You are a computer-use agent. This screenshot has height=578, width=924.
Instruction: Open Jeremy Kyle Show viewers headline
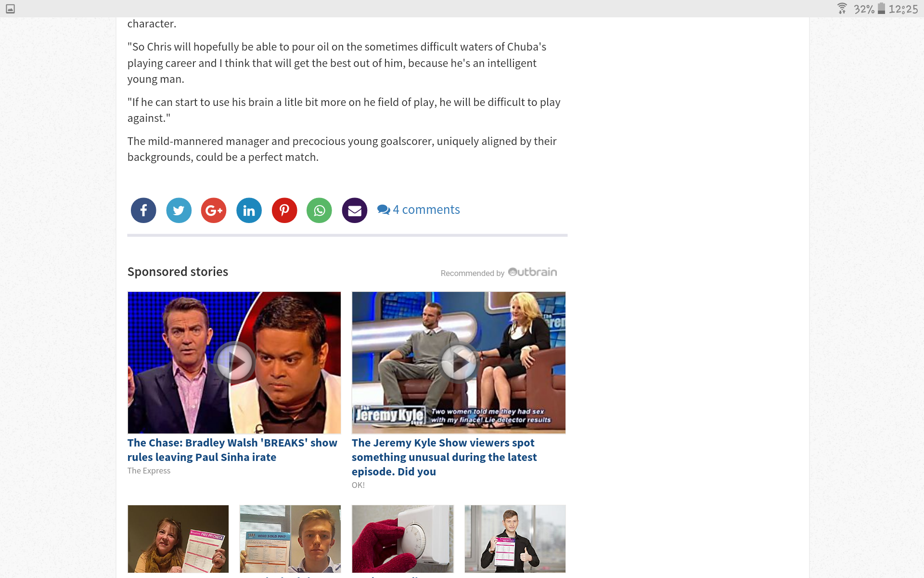click(444, 457)
